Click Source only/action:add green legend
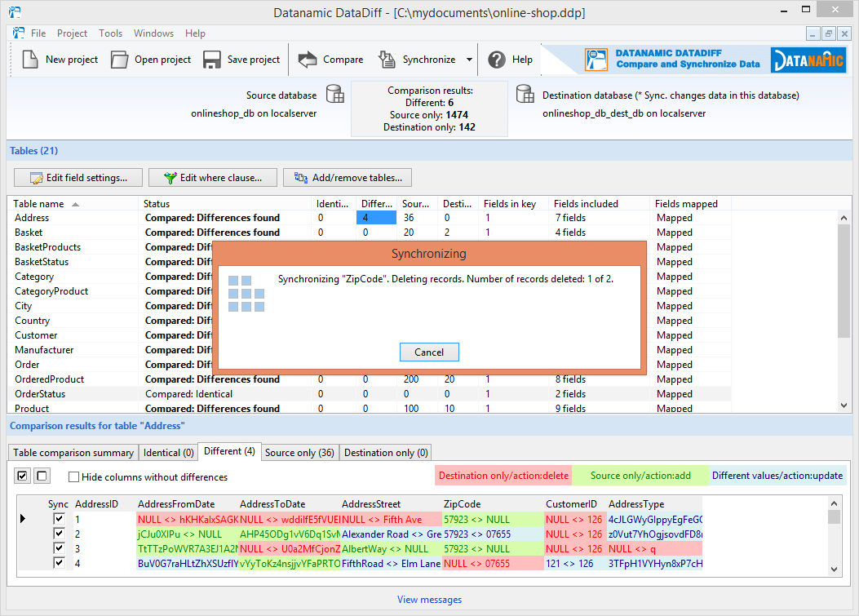 click(640, 476)
